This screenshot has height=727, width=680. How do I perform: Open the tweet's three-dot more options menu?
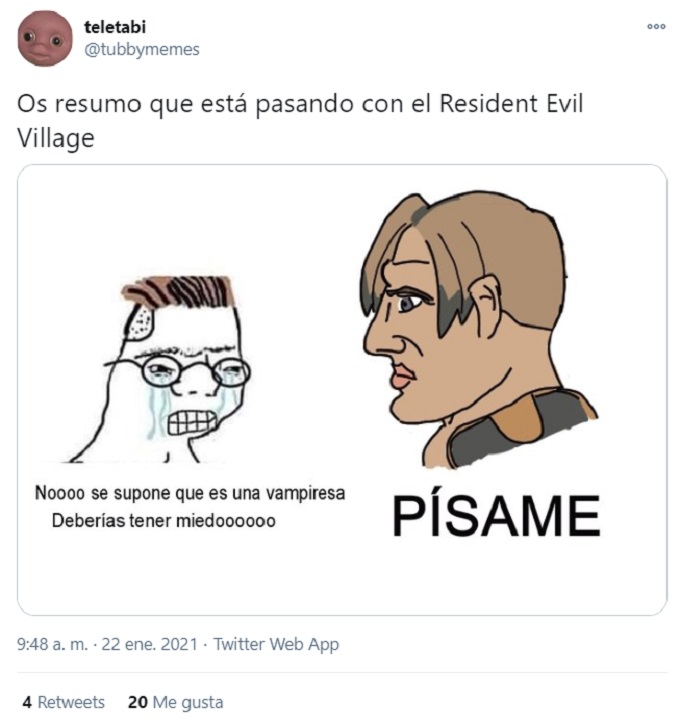coord(656,27)
